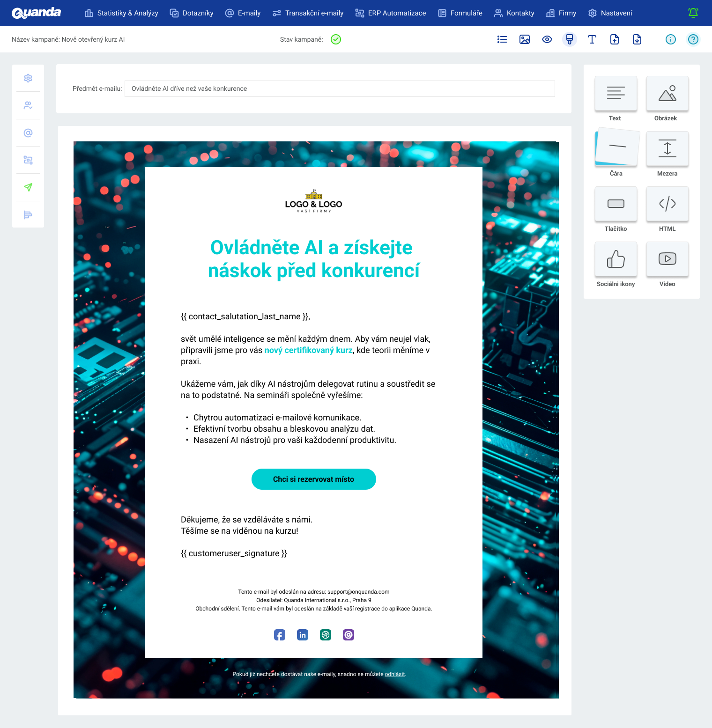
Task: Click the green web globe social icon
Action: 326,635
